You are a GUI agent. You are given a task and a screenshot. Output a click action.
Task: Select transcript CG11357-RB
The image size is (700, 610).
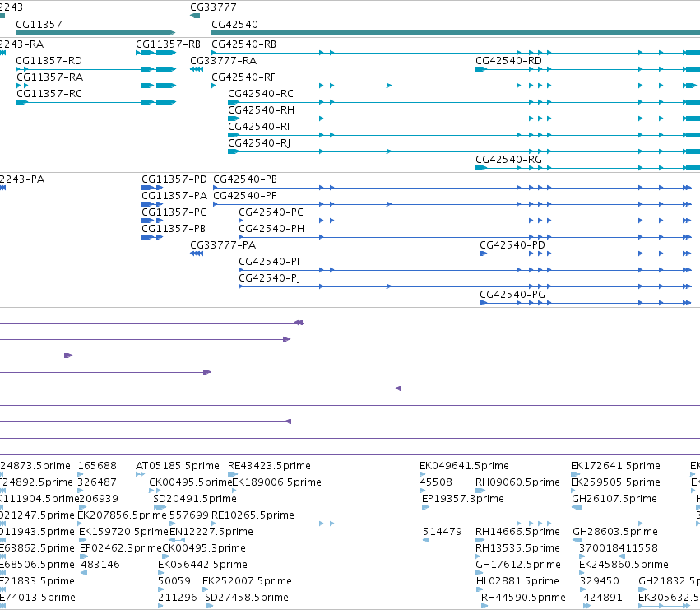169,44
